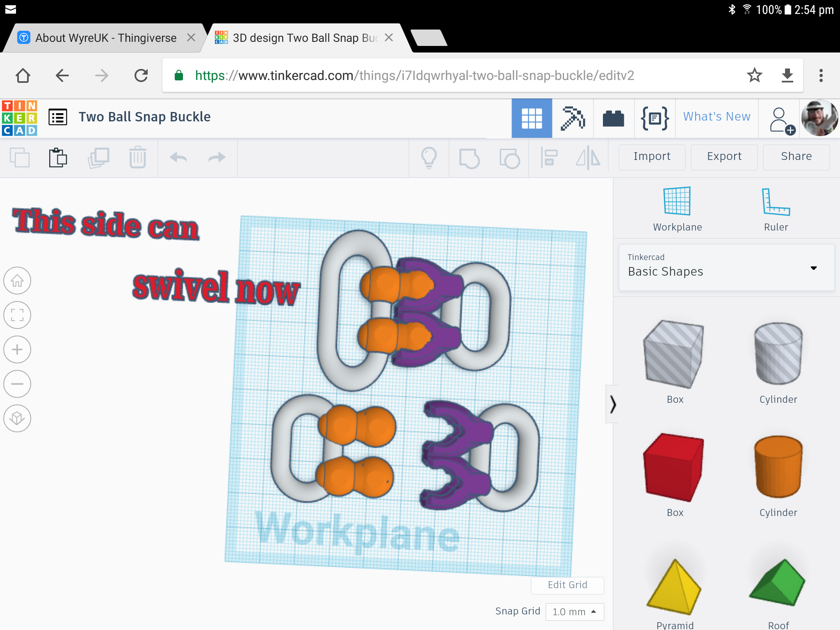This screenshot has width=840, height=630.
Task: Close the About WyreUK Thingiverse tab
Action: coord(191,38)
